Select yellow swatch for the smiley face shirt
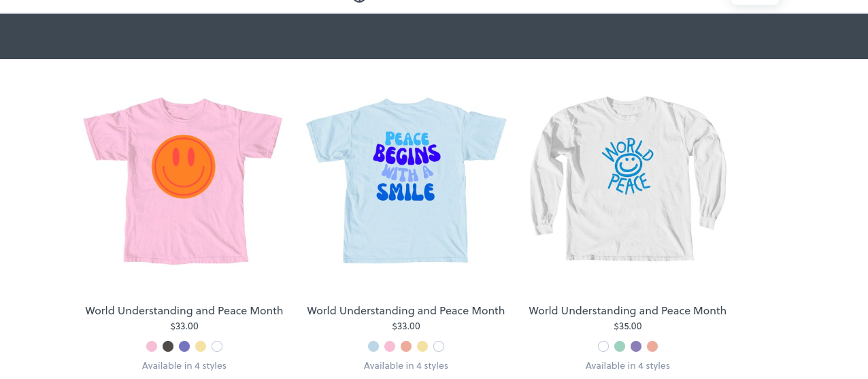Screen dimensions: 868x379 (x=201, y=346)
